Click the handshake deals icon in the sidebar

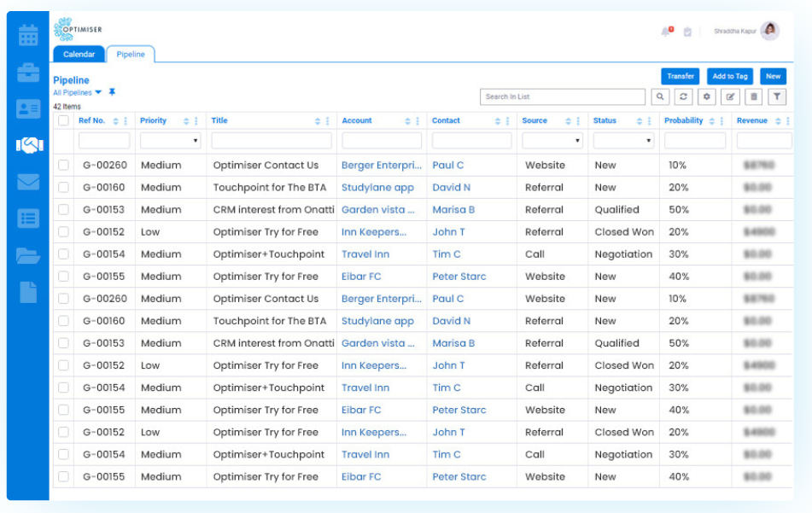point(28,145)
